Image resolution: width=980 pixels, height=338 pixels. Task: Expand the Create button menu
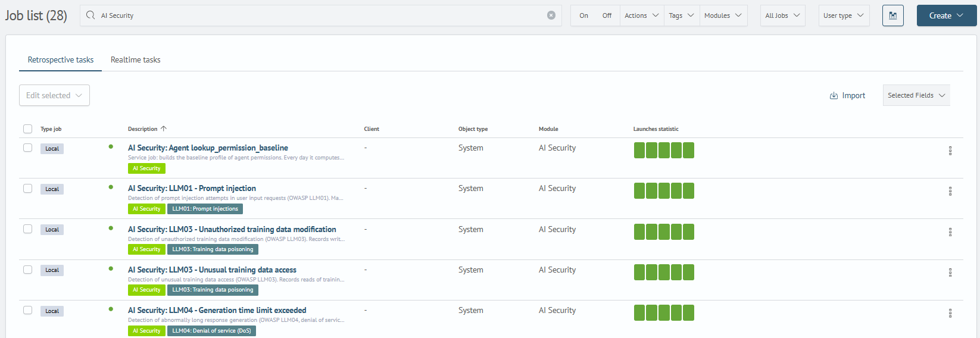[947, 15]
